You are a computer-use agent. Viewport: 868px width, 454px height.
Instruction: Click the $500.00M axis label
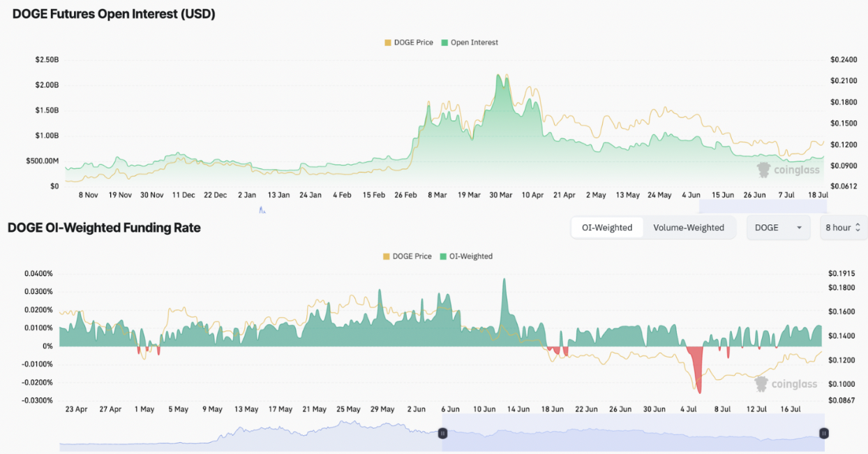(x=43, y=161)
